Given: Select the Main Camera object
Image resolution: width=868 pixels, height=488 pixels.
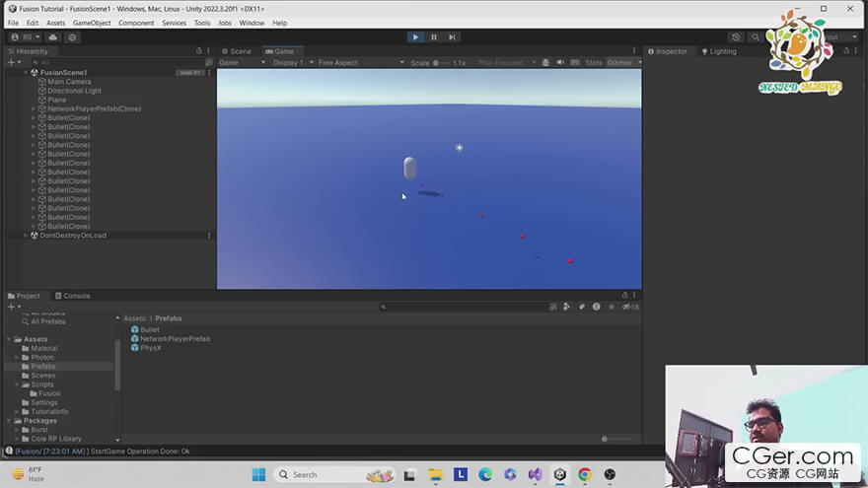Looking at the screenshot, I should point(69,81).
